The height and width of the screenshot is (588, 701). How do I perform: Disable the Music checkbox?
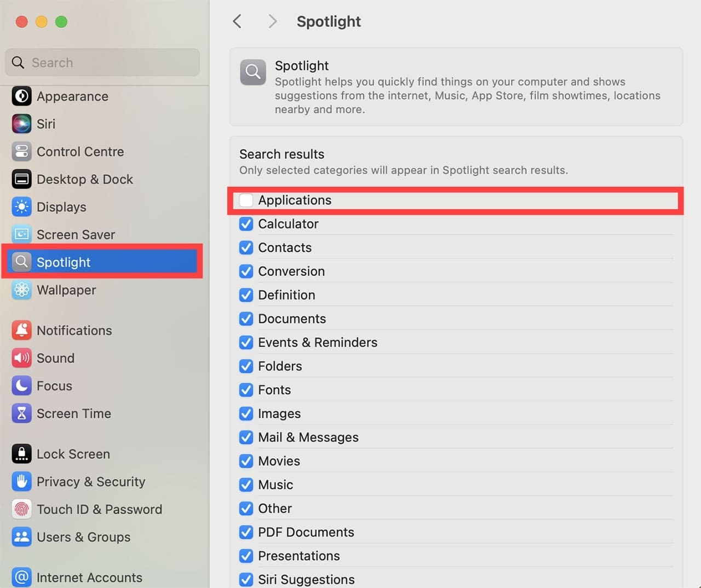click(246, 485)
